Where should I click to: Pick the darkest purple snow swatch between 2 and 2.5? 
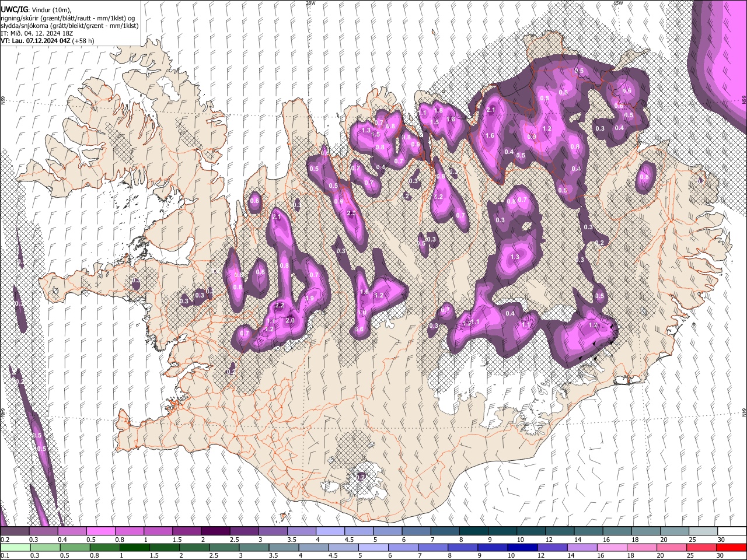[215, 531]
